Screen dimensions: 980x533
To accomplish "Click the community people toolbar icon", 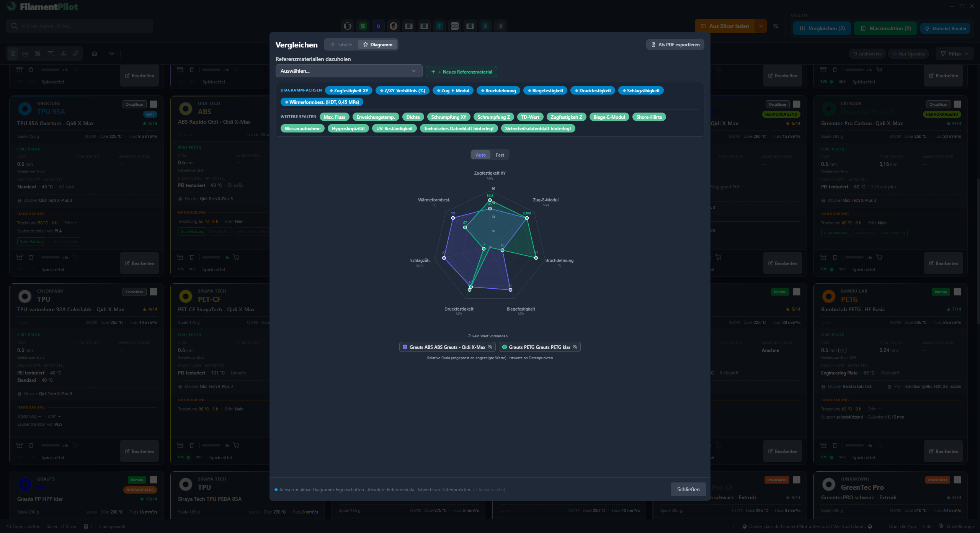I will point(95,54).
